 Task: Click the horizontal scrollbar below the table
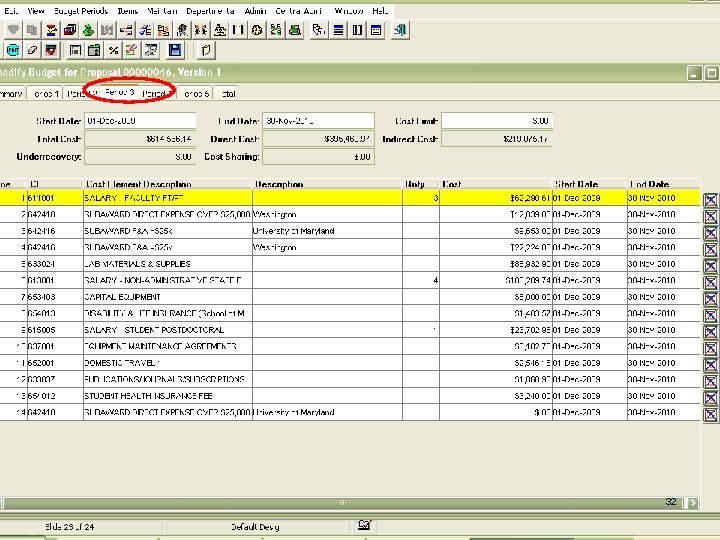pyautogui.click(x=342, y=502)
